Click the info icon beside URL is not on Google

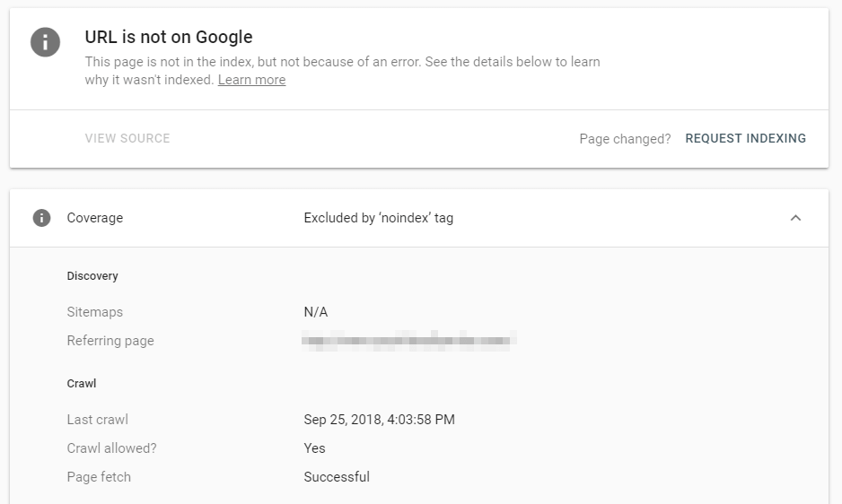pos(45,42)
